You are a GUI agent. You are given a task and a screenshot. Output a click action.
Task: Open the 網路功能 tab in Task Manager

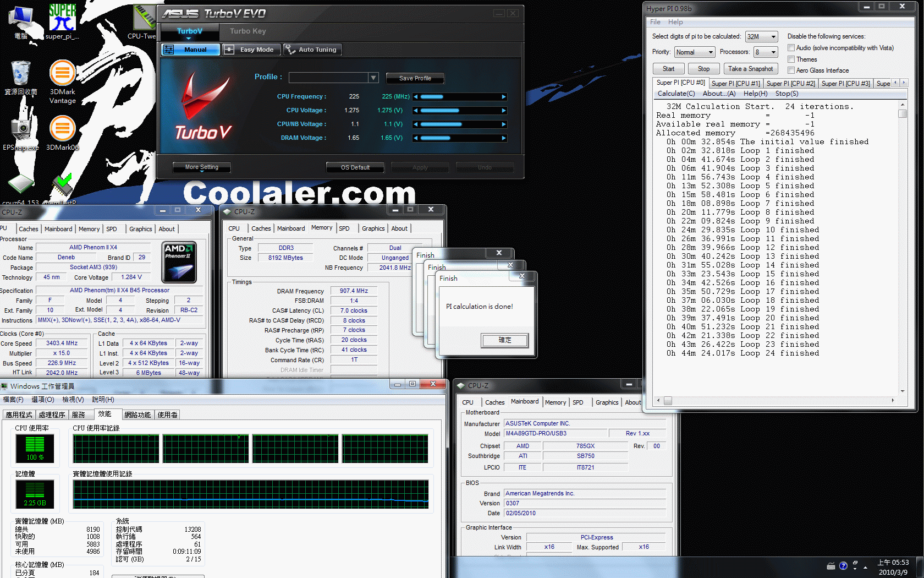click(137, 415)
